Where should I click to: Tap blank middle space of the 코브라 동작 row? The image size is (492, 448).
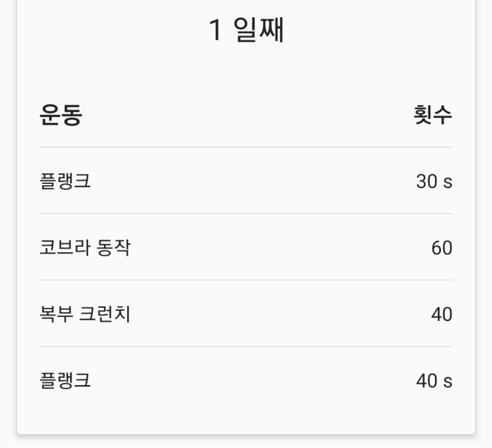279,247
